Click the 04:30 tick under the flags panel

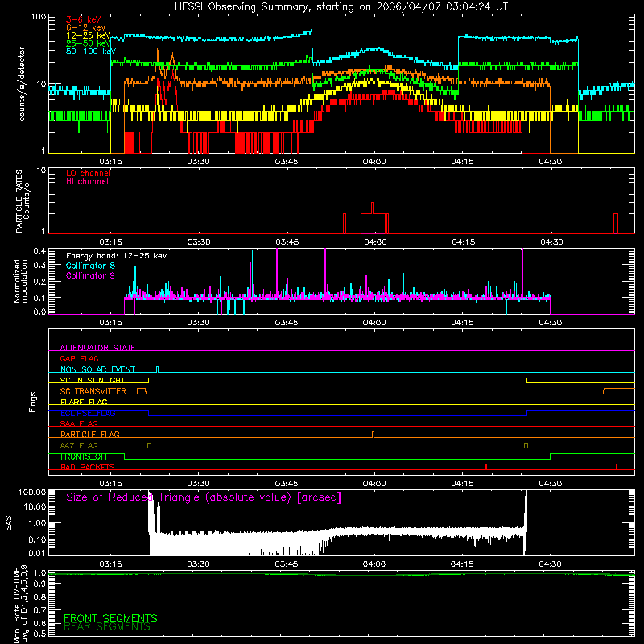(550, 484)
